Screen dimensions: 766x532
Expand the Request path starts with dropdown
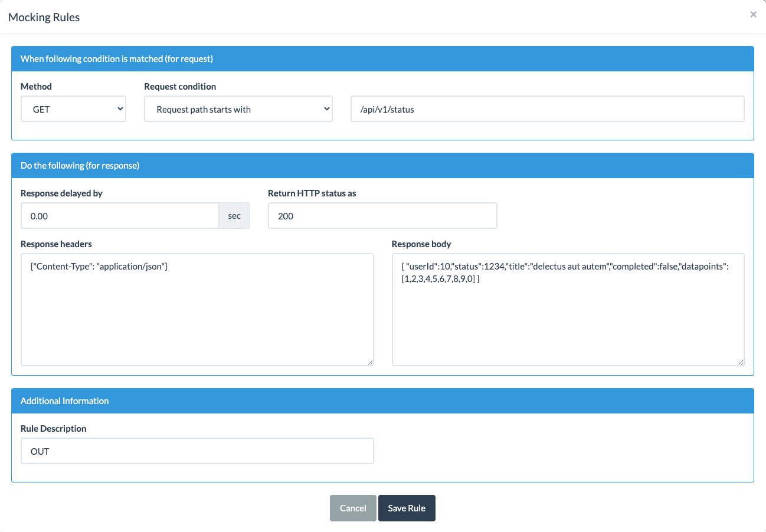click(238, 110)
